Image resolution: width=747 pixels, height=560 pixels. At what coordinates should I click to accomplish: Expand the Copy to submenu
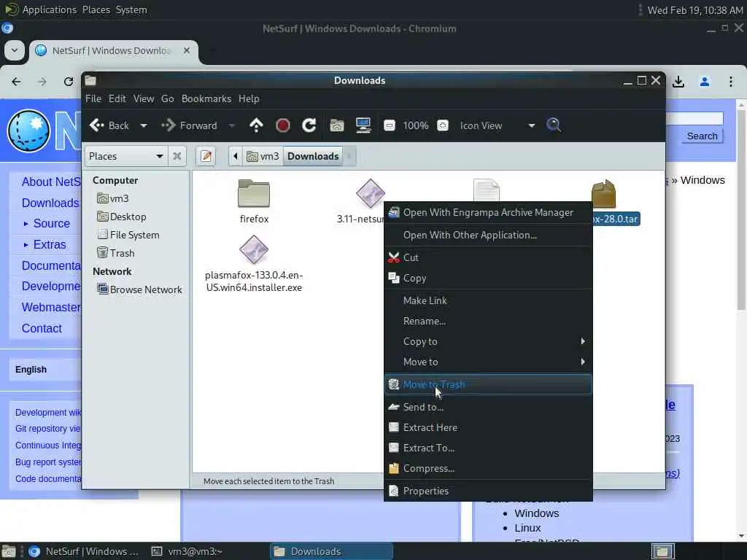pyautogui.click(x=488, y=341)
